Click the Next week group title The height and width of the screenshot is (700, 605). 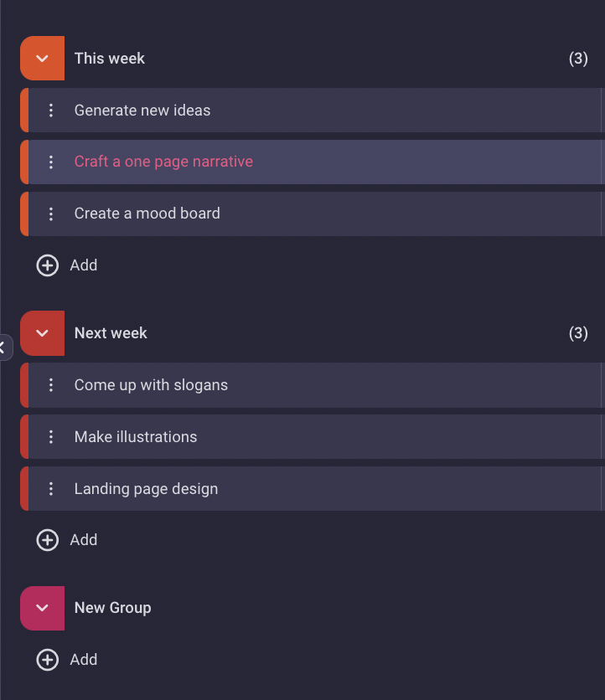tap(111, 333)
